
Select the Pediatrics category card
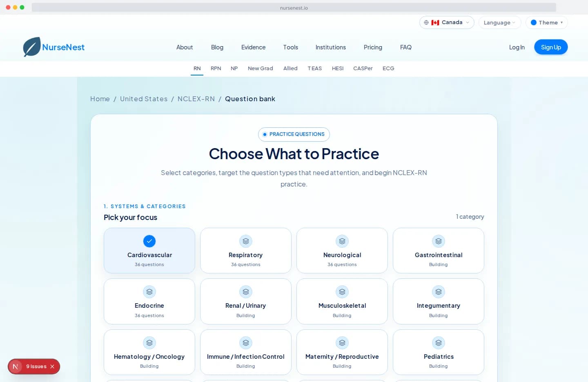439,352
